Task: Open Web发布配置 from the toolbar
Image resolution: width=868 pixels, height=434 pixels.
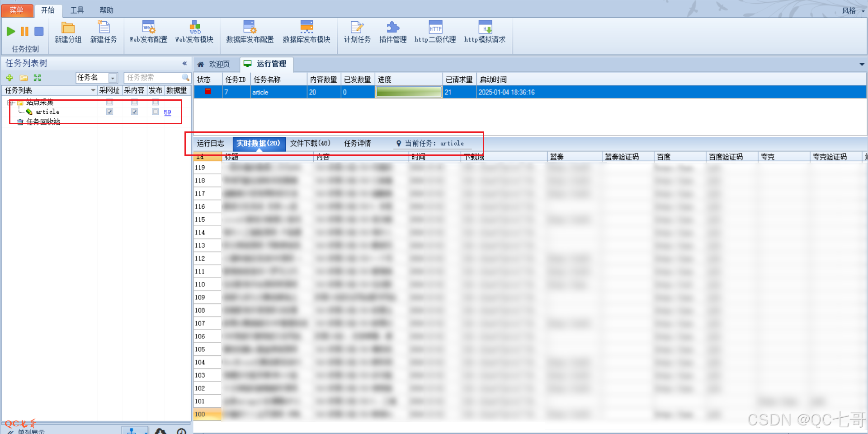Action: 148,28
